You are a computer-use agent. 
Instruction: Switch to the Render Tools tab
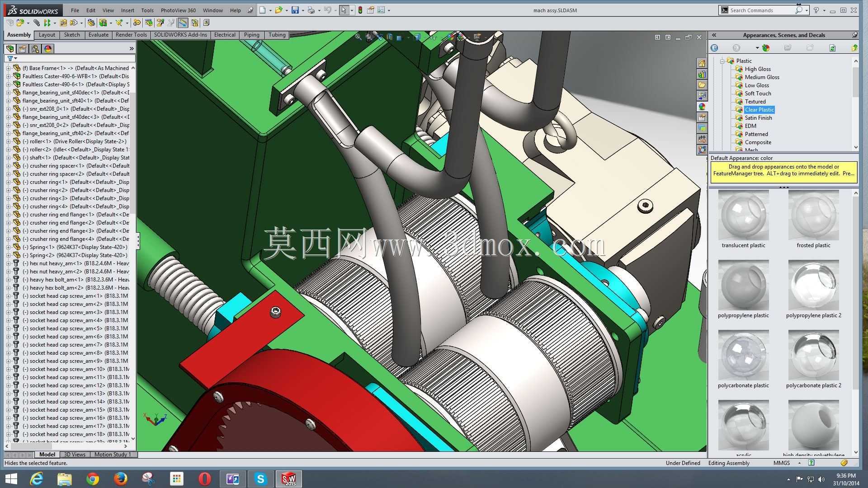(131, 35)
